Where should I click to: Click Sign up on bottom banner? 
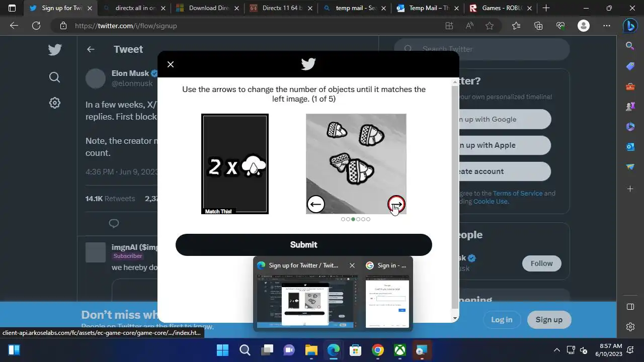tap(549, 320)
